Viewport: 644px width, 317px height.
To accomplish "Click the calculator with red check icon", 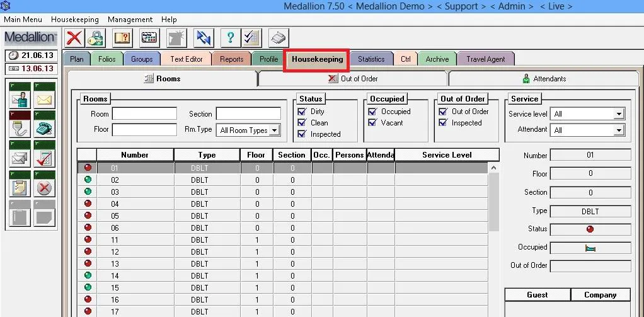I will pyautogui.click(x=44, y=154).
